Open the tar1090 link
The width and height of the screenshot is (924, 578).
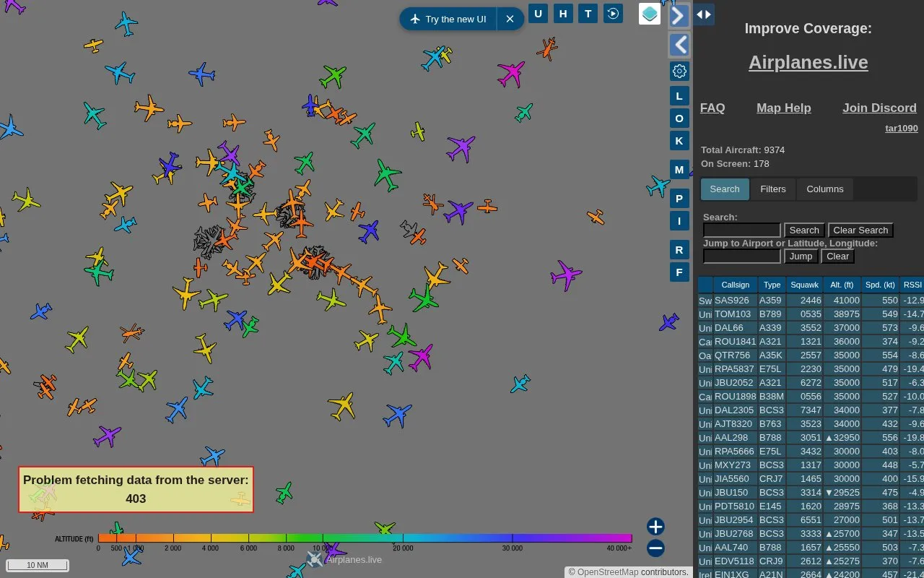click(902, 129)
